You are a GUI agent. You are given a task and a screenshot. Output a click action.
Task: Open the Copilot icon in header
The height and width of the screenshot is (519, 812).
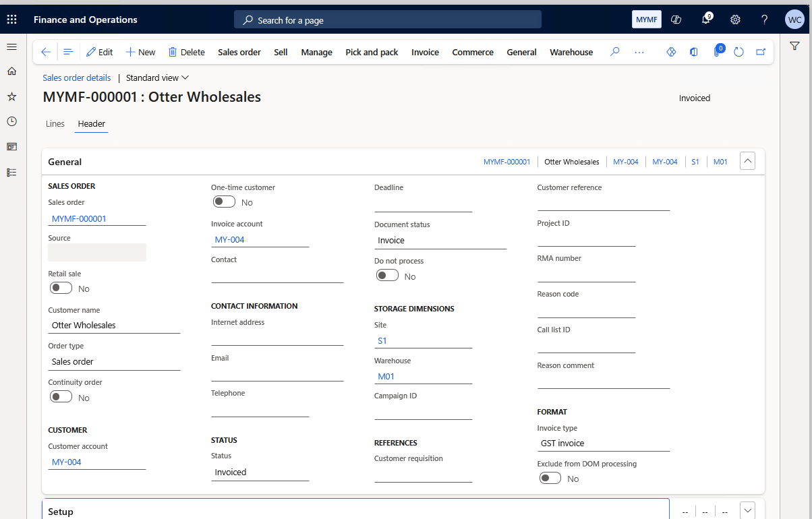click(676, 20)
